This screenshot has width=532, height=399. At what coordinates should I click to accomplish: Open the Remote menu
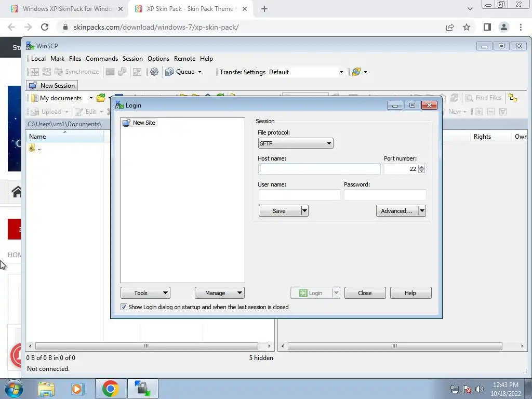[x=184, y=59]
